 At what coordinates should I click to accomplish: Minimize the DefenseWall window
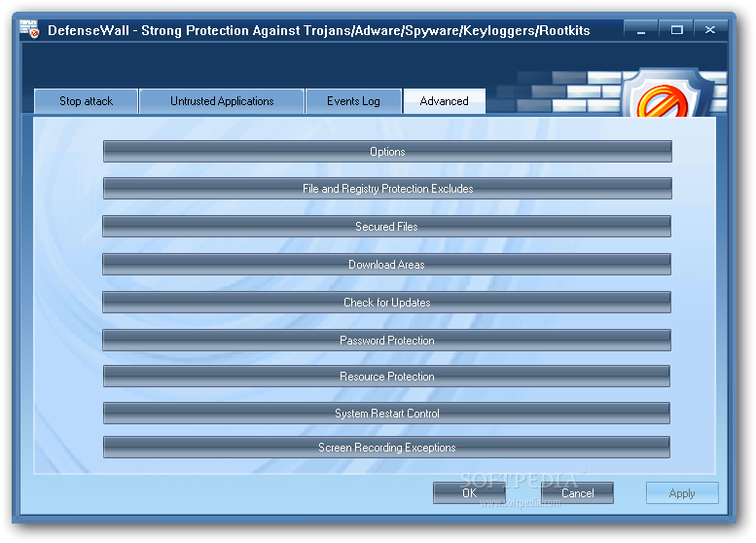tap(641, 30)
